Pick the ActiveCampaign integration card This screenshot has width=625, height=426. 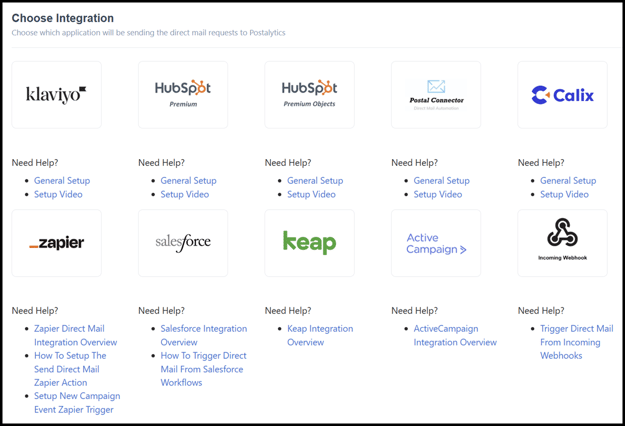coord(436,243)
